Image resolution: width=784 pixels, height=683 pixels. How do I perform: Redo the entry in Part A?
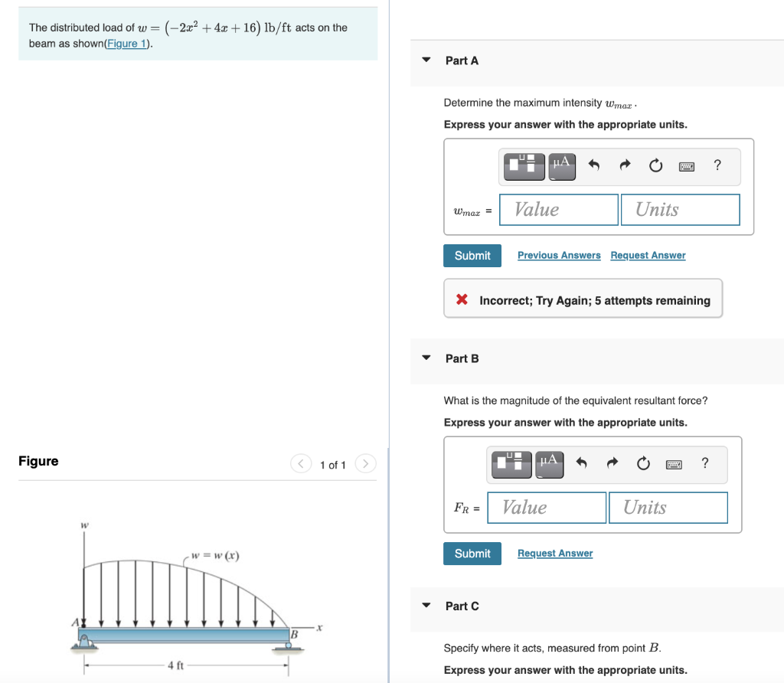pyautogui.click(x=625, y=165)
